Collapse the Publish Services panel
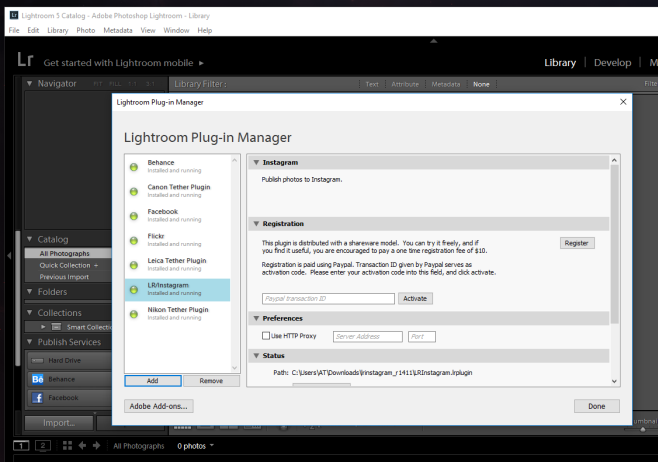 tap(29, 342)
